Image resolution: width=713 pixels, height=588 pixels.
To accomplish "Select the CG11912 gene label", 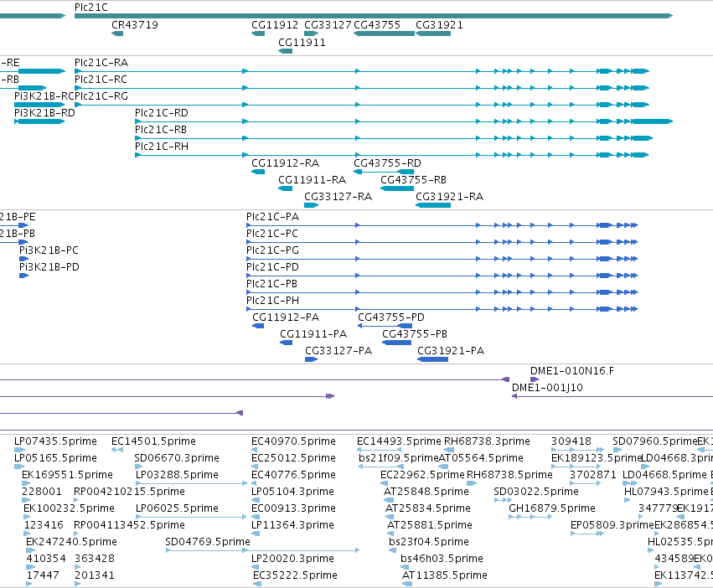I will click(275, 25).
